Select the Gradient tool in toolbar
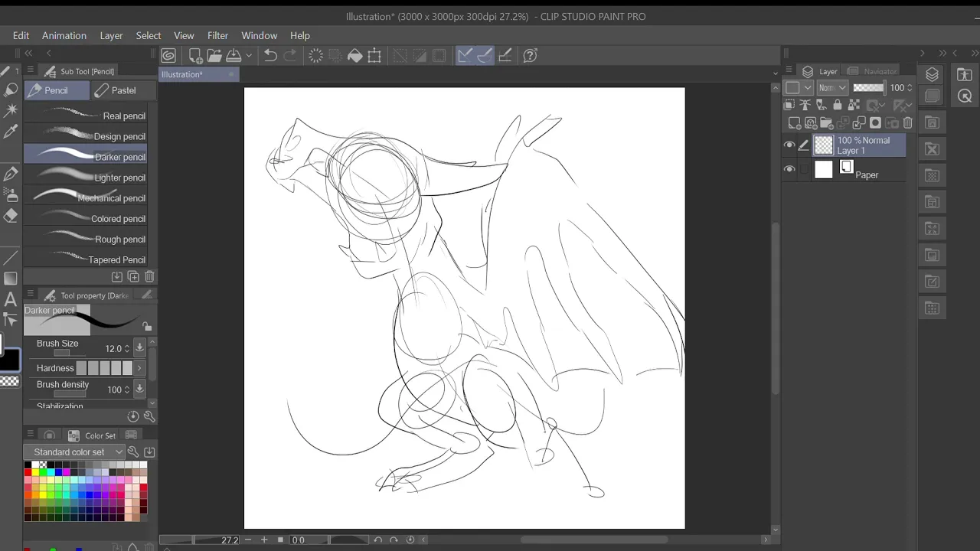Screen dimensions: 980x551 point(11,279)
